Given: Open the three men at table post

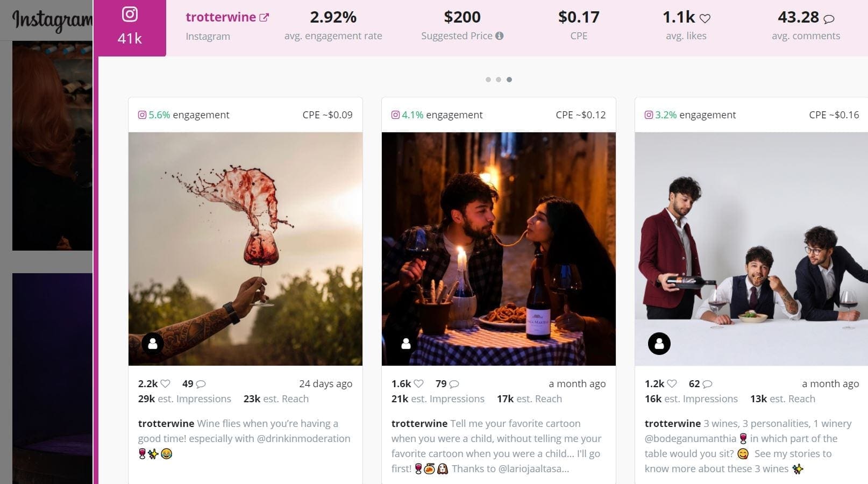Looking at the screenshot, I should pyautogui.click(x=751, y=249).
